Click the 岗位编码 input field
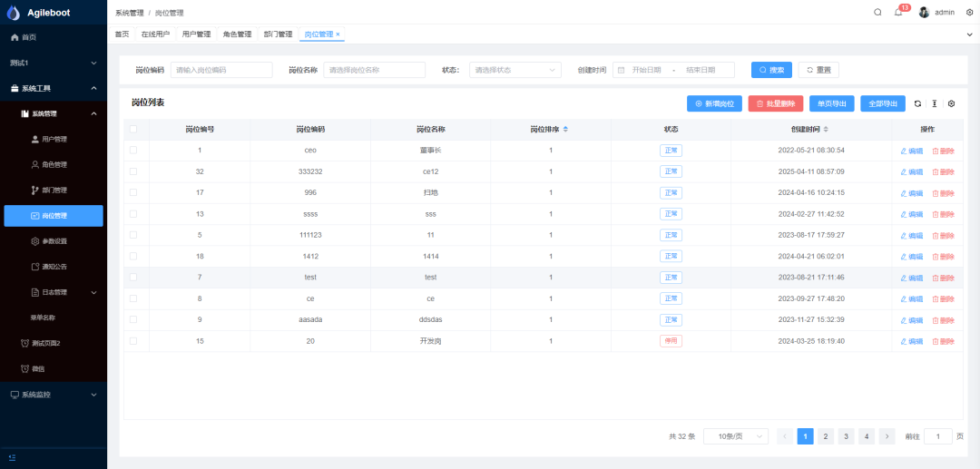 tap(221, 70)
